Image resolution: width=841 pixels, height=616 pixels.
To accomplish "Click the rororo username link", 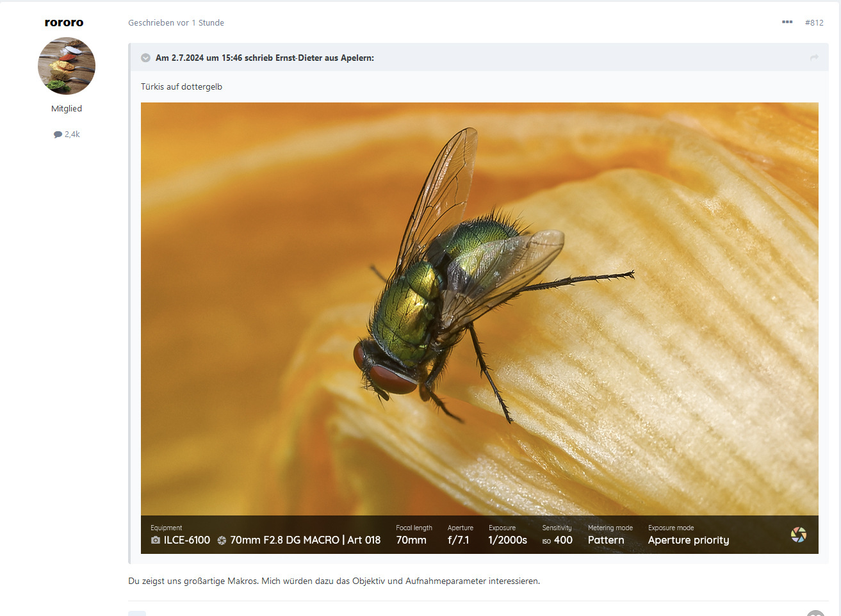I will click(64, 22).
